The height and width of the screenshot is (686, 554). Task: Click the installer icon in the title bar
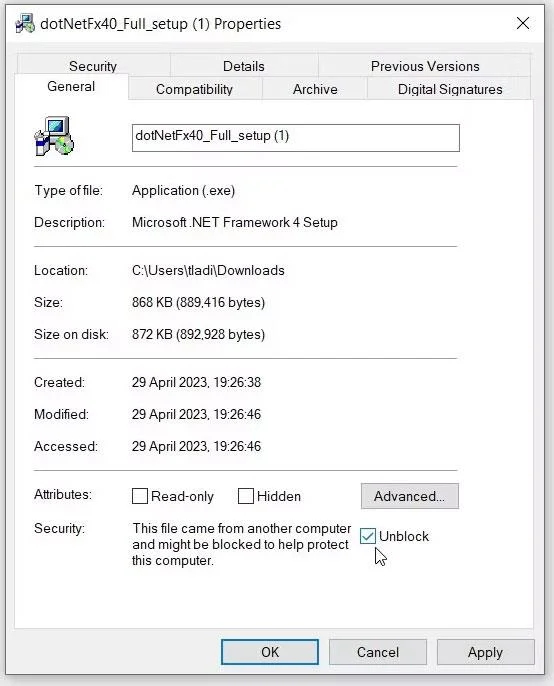point(25,23)
